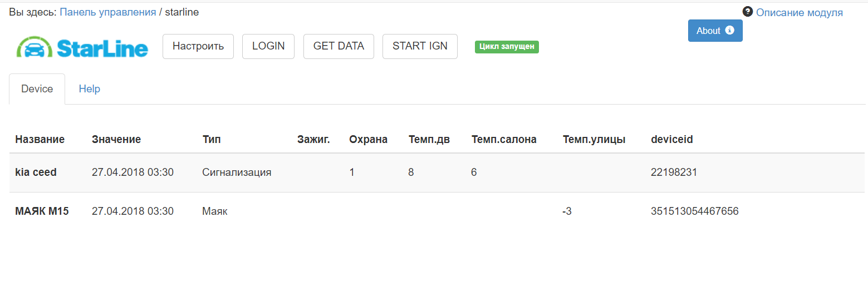Click the START IGN button
Screen dimensions: 868x281
point(420,46)
